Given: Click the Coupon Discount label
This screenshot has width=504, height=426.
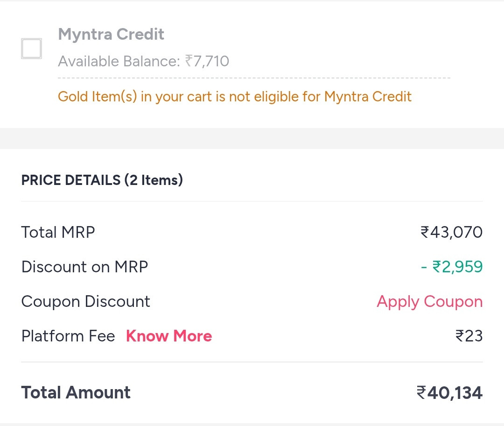Looking at the screenshot, I should pos(86,302).
